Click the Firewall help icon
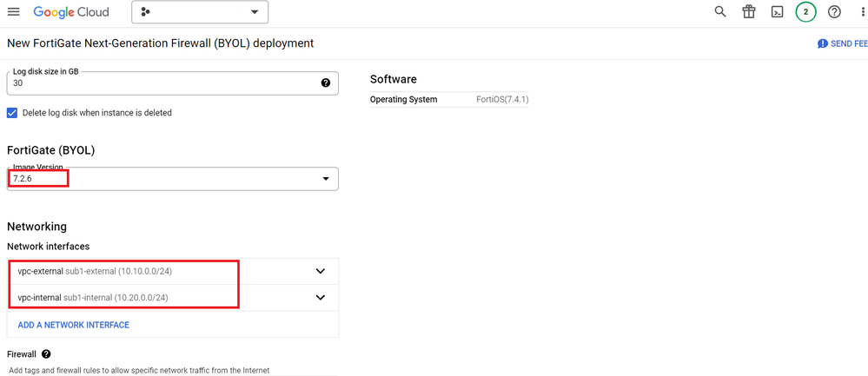Image resolution: width=868 pixels, height=376 pixels. pyautogui.click(x=46, y=354)
